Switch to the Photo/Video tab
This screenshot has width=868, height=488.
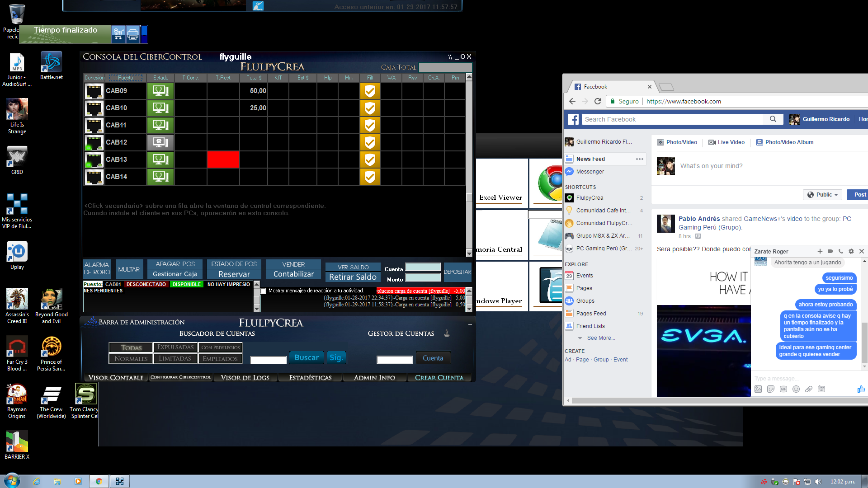tap(677, 142)
